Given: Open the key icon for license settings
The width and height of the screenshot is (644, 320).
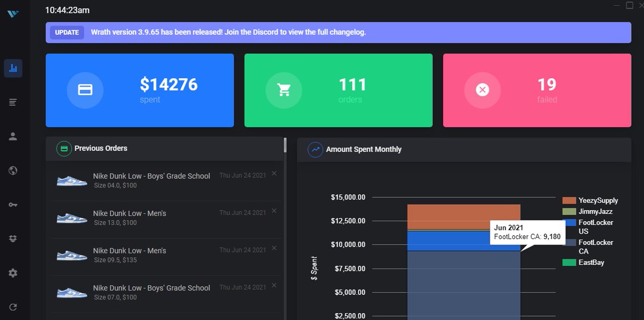Looking at the screenshot, I should (13, 204).
